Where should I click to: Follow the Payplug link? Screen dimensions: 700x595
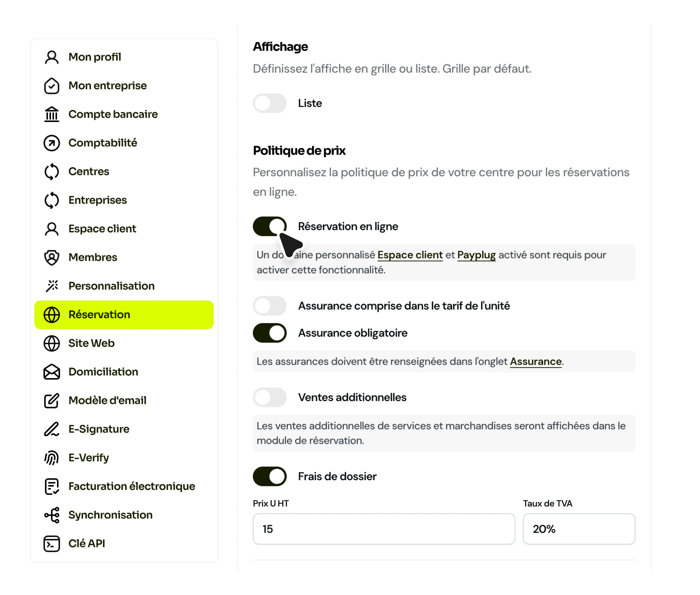(x=476, y=255)
